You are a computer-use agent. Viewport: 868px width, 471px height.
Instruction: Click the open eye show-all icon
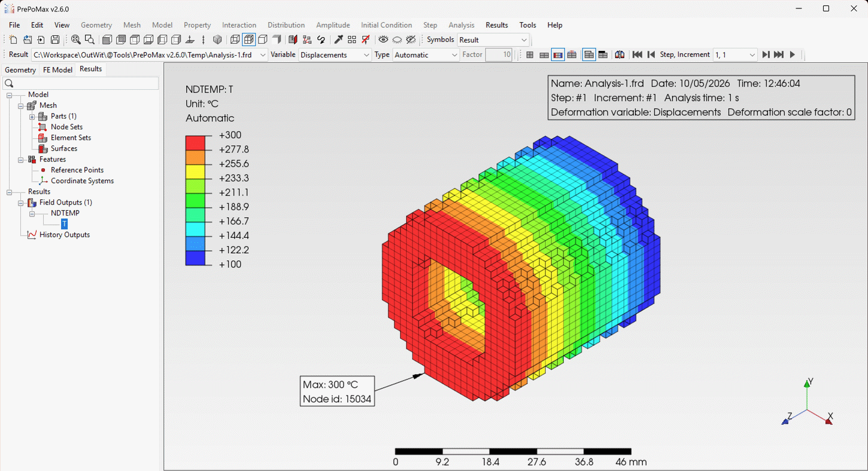pos(383,39)
